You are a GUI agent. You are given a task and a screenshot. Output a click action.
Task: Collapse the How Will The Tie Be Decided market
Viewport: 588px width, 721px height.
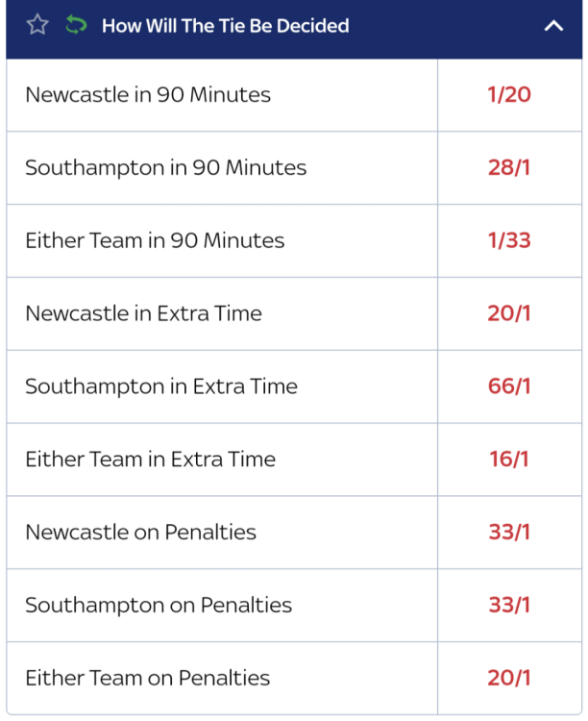coord(553,26)
